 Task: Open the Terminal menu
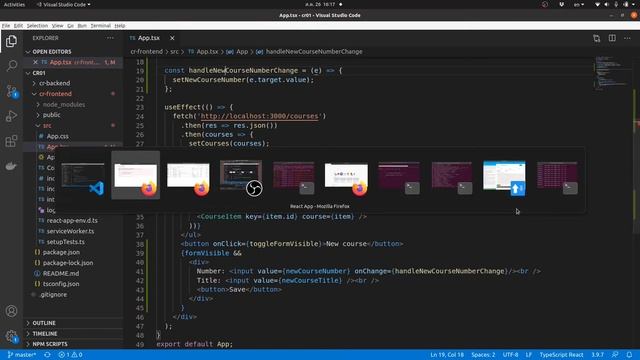pos(100,26)
